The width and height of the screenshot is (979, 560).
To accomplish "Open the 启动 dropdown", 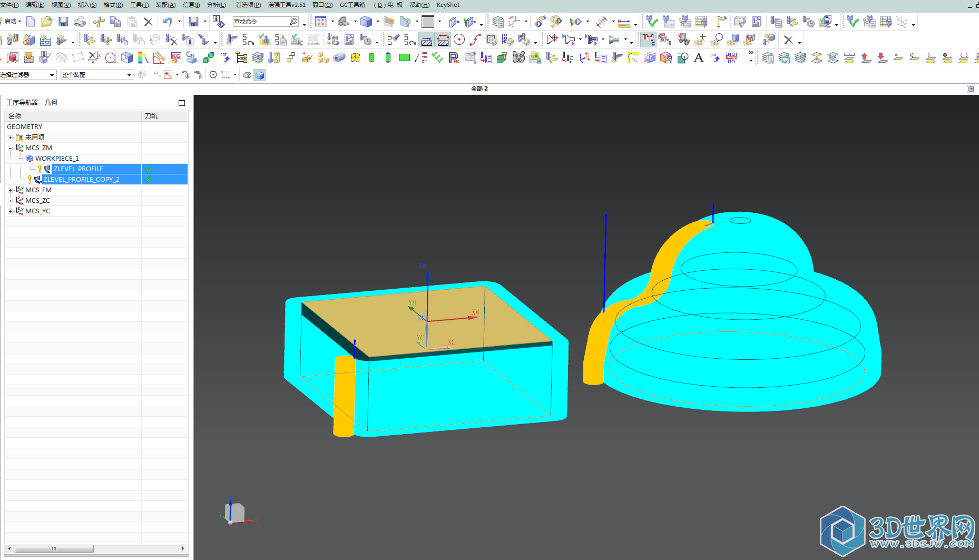I will (x=12, y=22).
